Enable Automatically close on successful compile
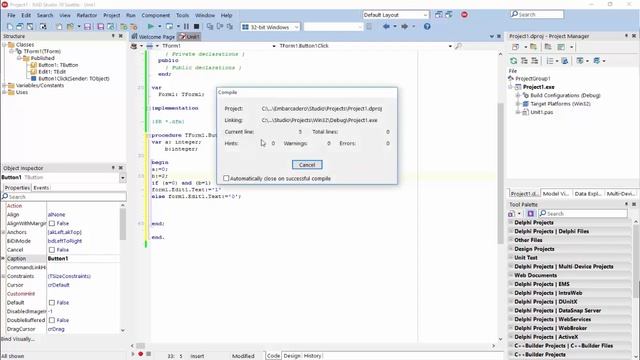 point(226,178)
